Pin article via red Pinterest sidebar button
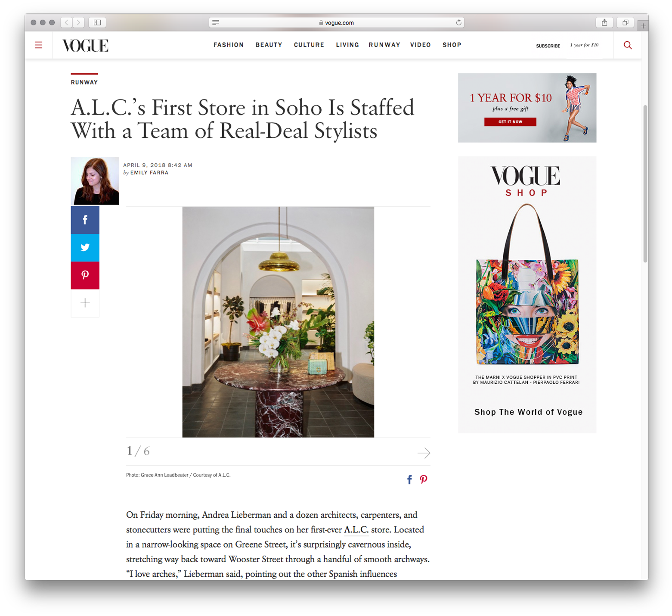Image resolution: width=672 pixels, height=616 pixels. tap(85, 275)
